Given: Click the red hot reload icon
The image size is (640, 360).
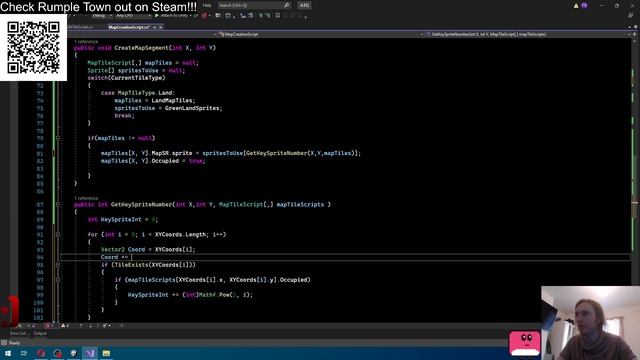Looking at the screenshot, I should [x=204, y=16].
